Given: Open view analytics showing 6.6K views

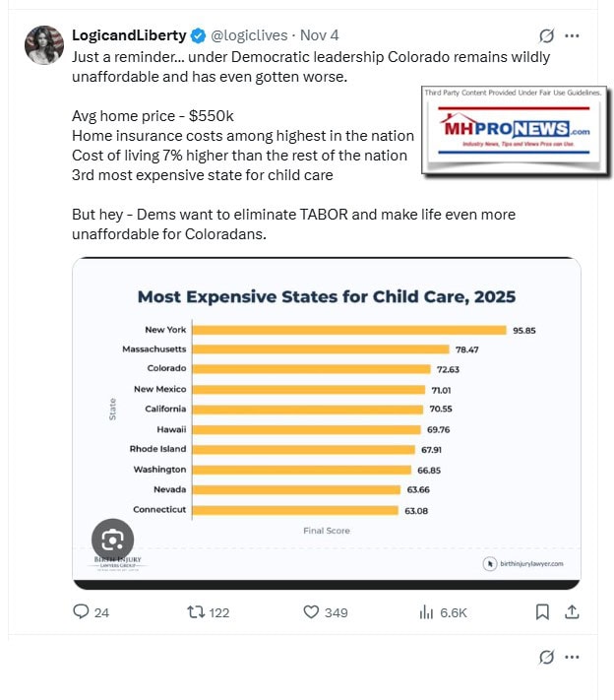Looking at the screenshot, I should [x=427, y=611].
